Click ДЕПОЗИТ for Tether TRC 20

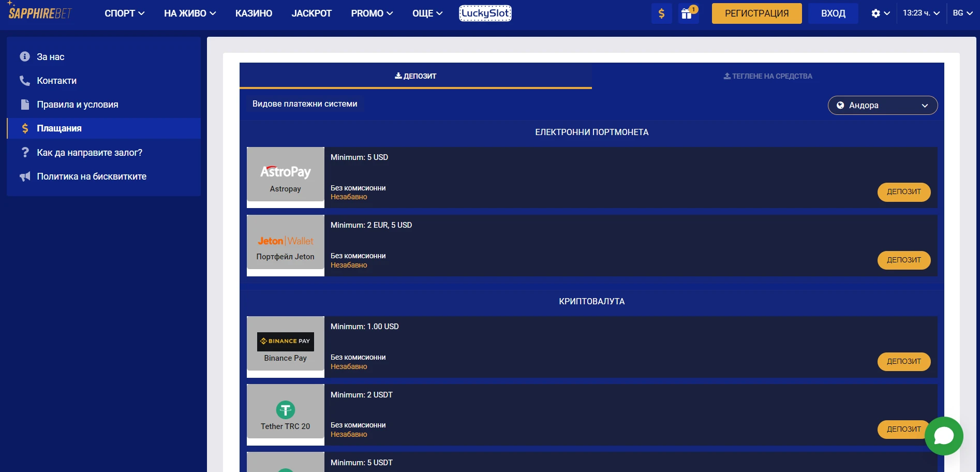pos(903,430)
